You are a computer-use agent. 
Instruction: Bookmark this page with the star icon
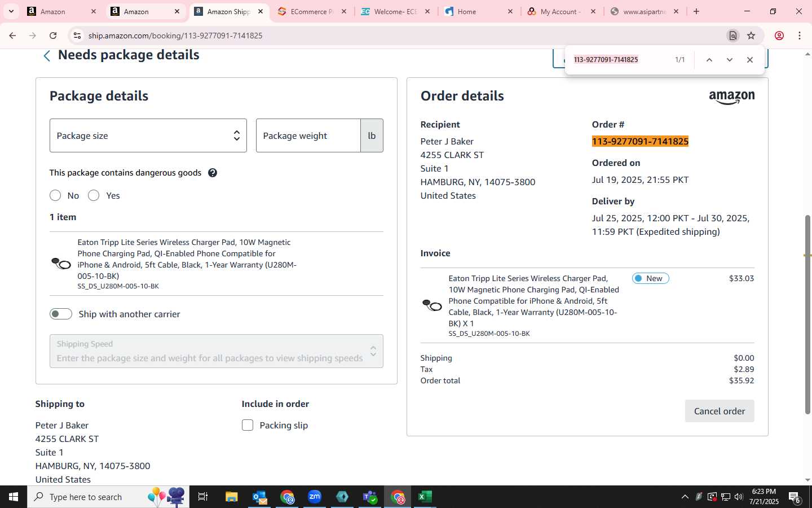[x=751, y=36]
